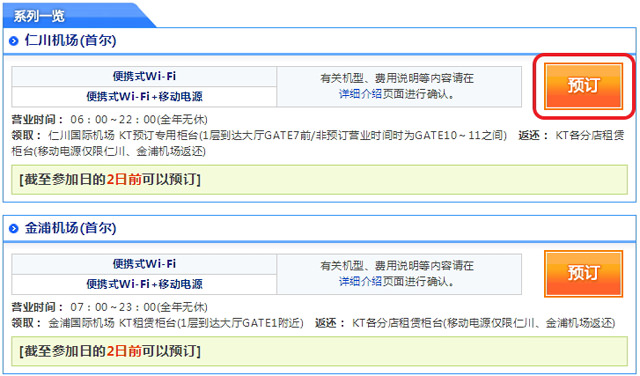Click the 金浦机场(首尔) section heading
The image size is (640, 376).
[x=70, y=228]
